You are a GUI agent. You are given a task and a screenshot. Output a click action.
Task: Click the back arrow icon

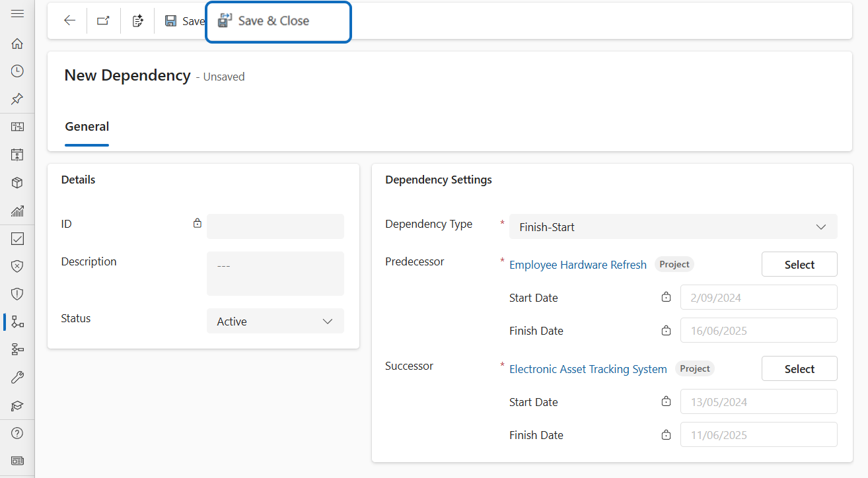69,20
